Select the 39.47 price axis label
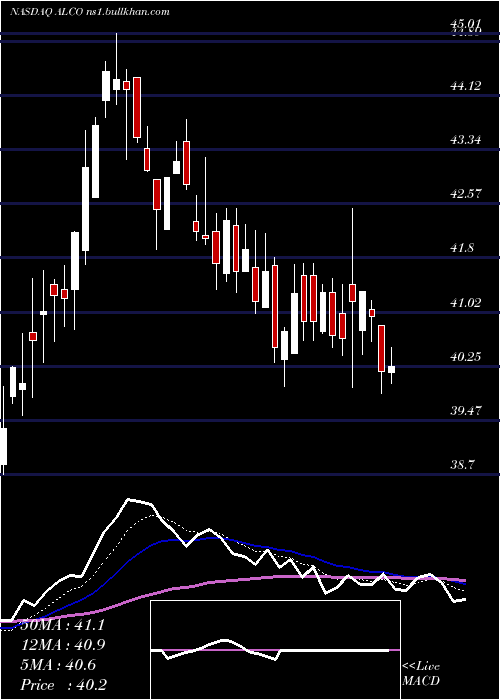Viewport: 500px width, 700px height. click(466, 410)
